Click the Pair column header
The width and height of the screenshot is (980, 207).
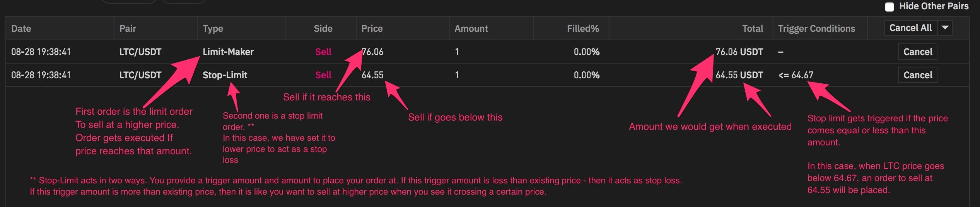pyautogui.click(x=128, y=28)
